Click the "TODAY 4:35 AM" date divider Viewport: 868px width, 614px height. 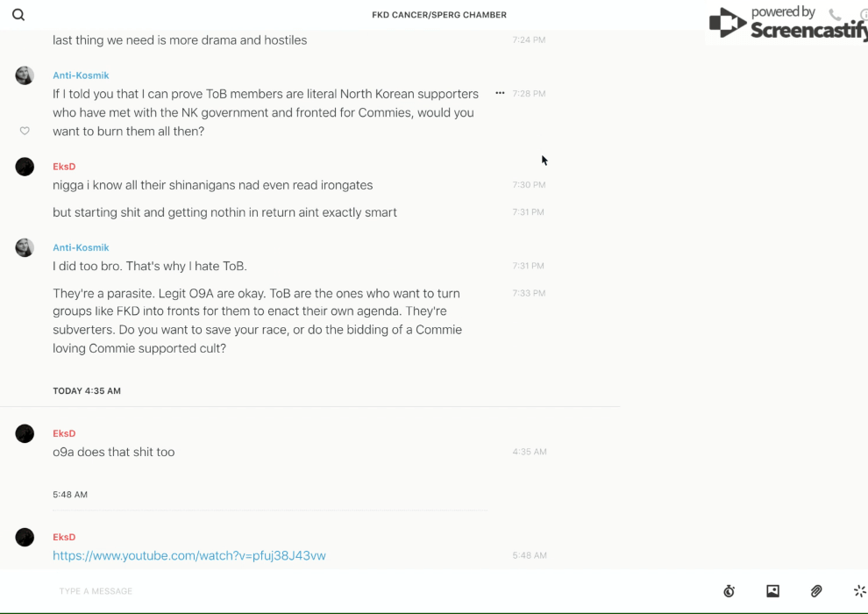(87, 391)
